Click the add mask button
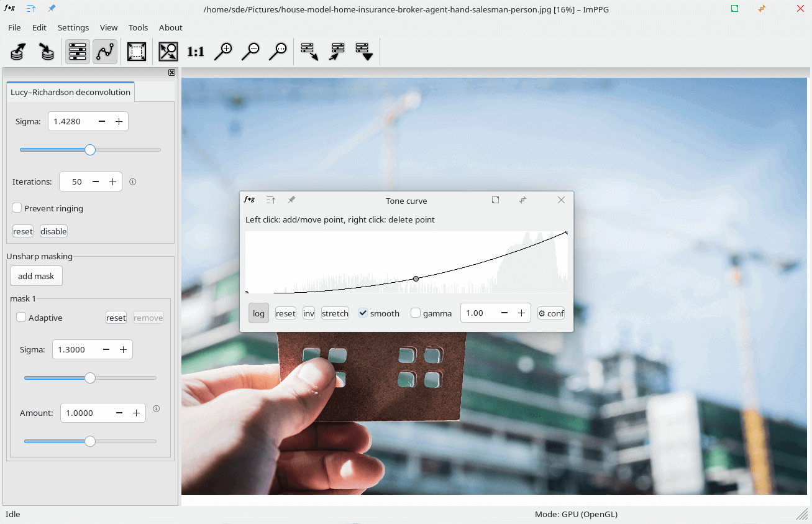This screenshot has width=812, height=524. click(36, 276)
